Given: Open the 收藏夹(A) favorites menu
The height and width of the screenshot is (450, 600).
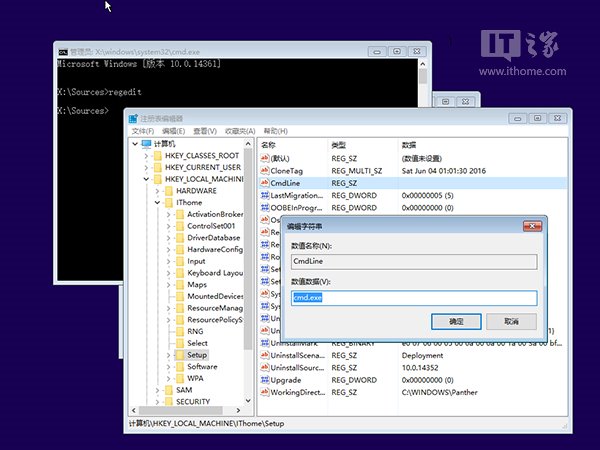Looking at the screenshot, I should coord(240,131).
